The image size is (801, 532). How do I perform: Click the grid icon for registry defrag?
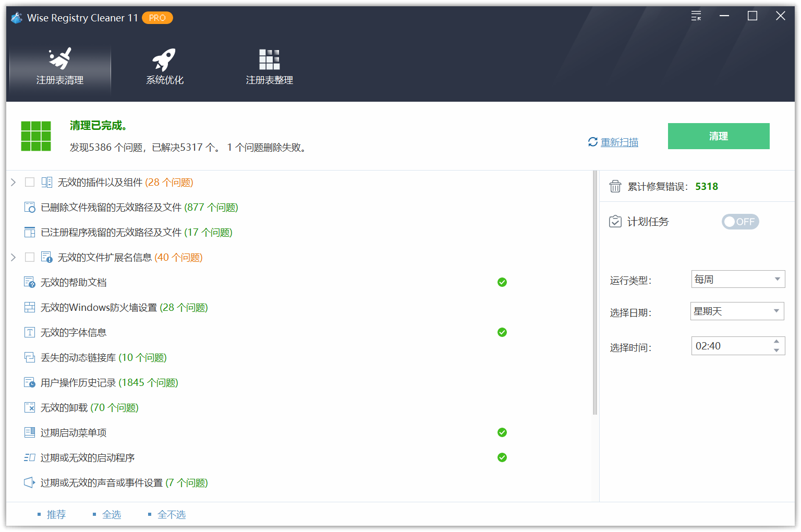[x=269, y=59]
